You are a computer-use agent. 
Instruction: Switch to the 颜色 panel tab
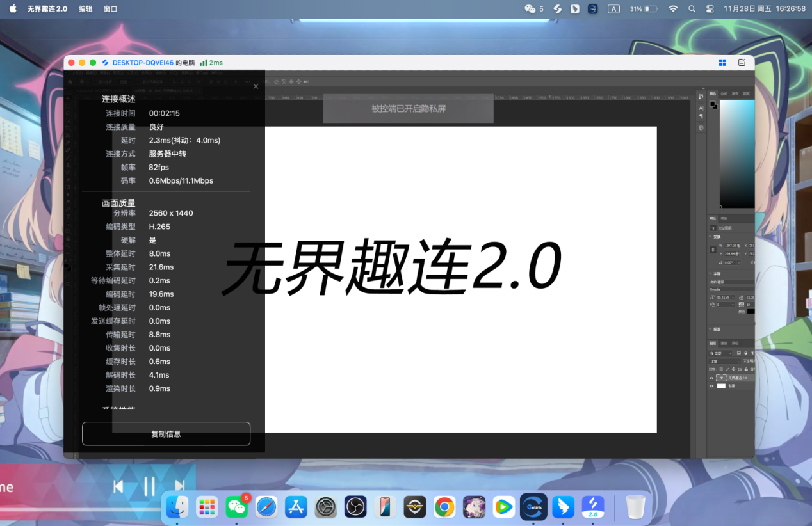[713, 93]
